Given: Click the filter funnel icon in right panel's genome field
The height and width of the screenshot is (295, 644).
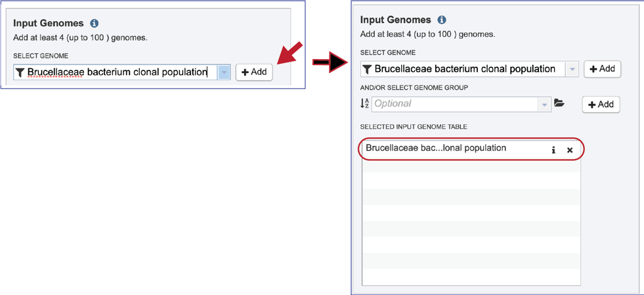Looking at the screenshot, I should pyautogui.click(x=367, y=69).
